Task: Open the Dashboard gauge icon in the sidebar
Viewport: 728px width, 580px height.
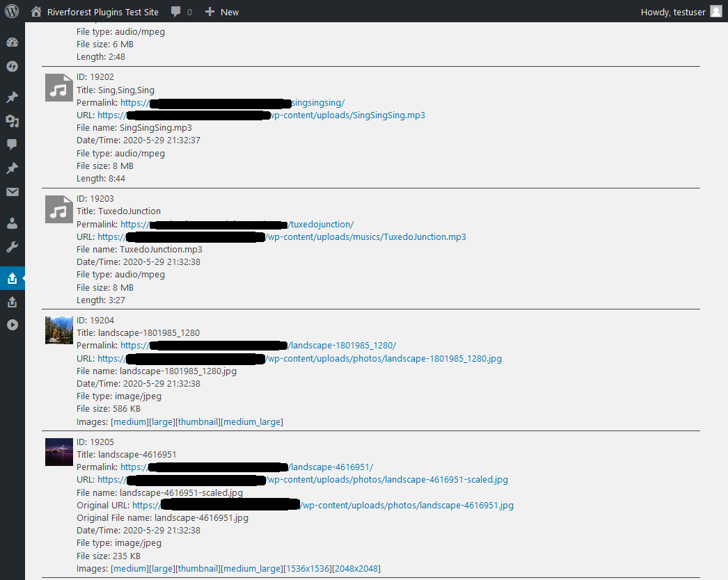Action: pyautogui.click(x=12, y=42)
